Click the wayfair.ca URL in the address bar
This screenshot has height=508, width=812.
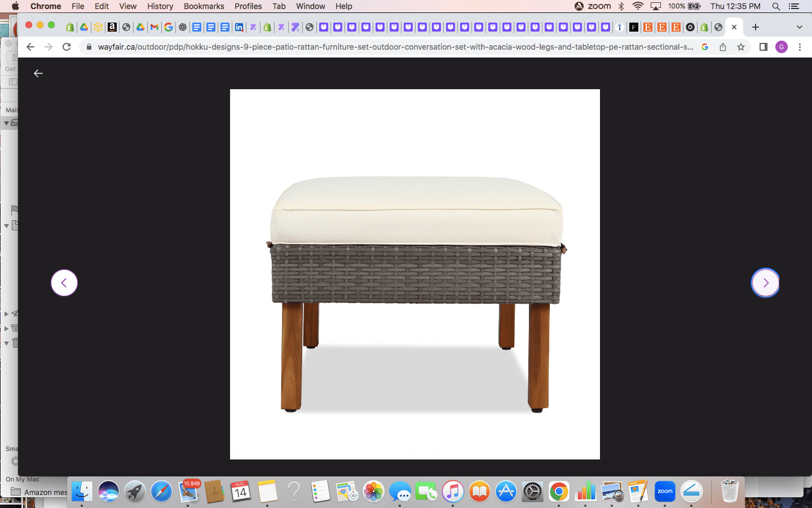[x=395, y=47]
